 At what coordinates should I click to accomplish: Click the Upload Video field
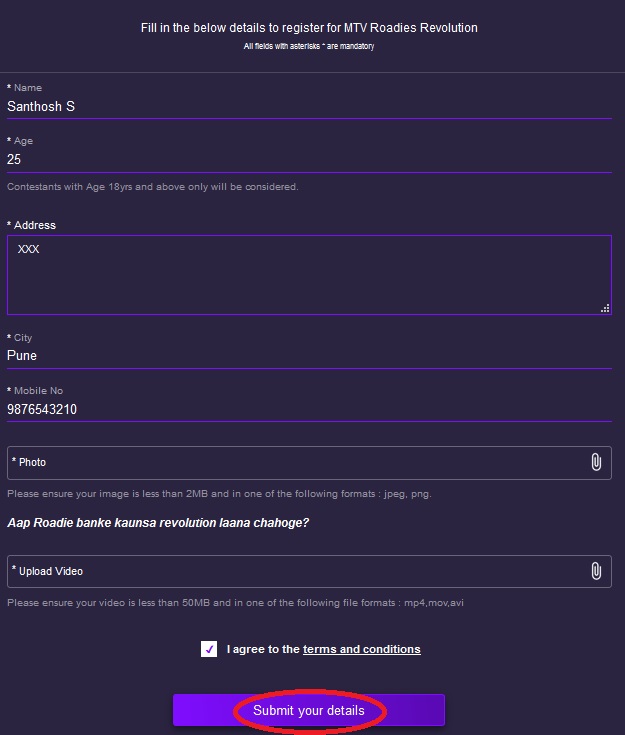pos(300,571)
